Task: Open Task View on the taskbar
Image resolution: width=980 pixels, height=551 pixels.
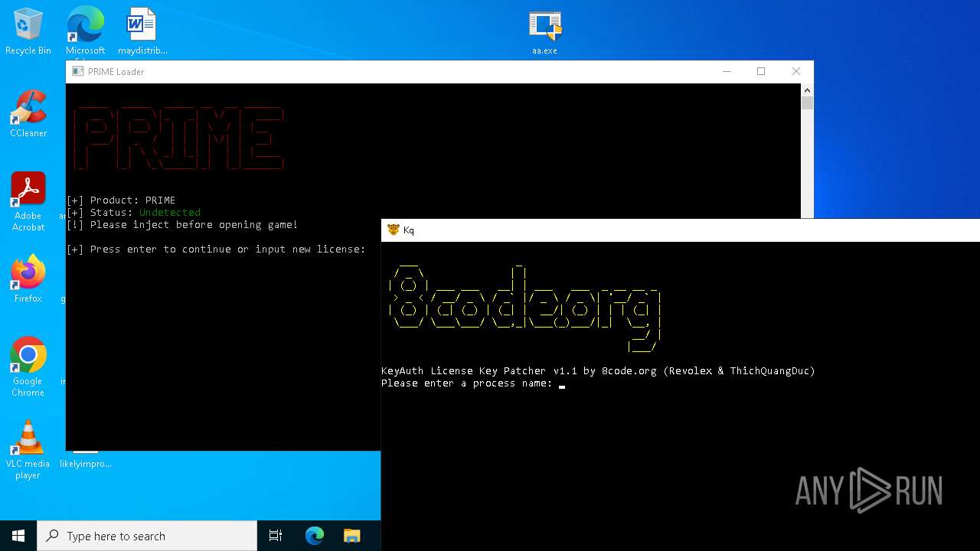Action: [x=276, y=536]
